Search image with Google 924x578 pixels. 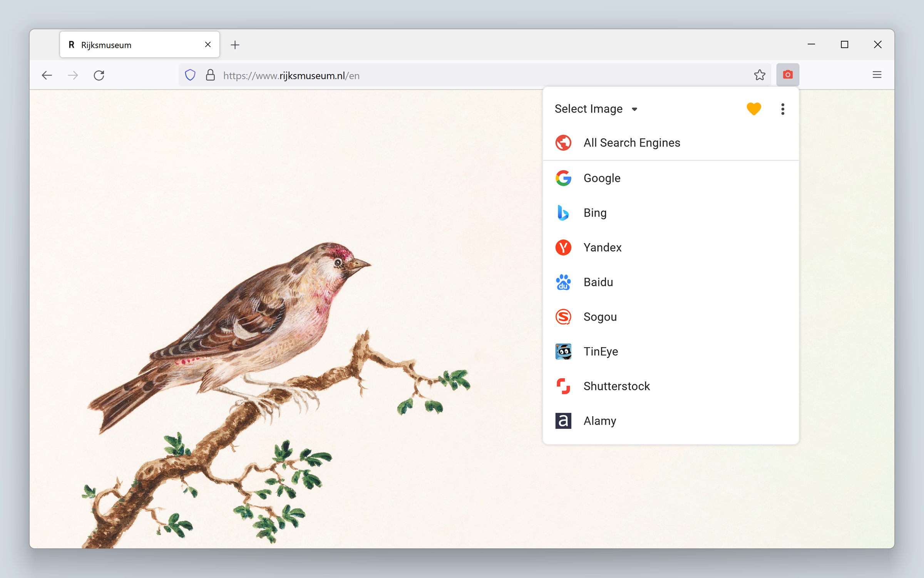[602, 178]
